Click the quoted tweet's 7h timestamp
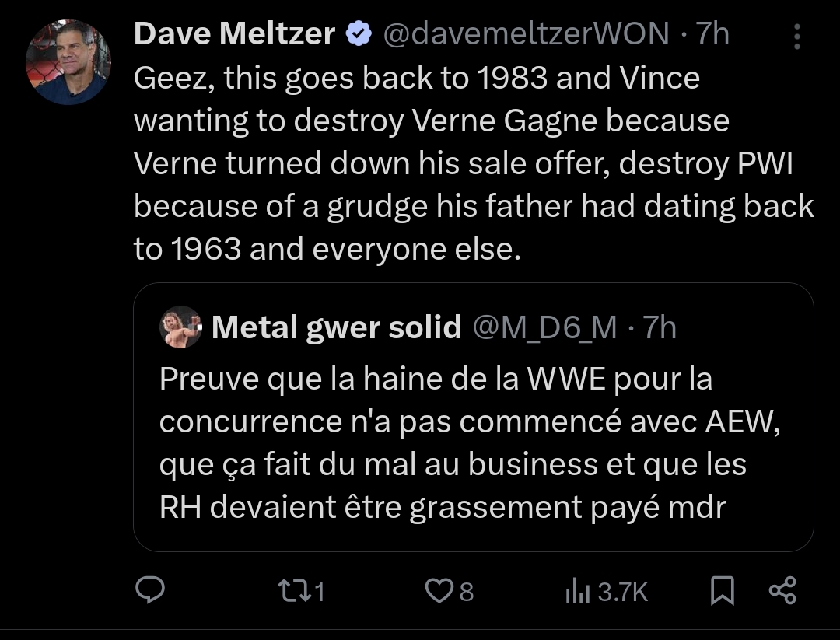 click(x=660, y=327)
